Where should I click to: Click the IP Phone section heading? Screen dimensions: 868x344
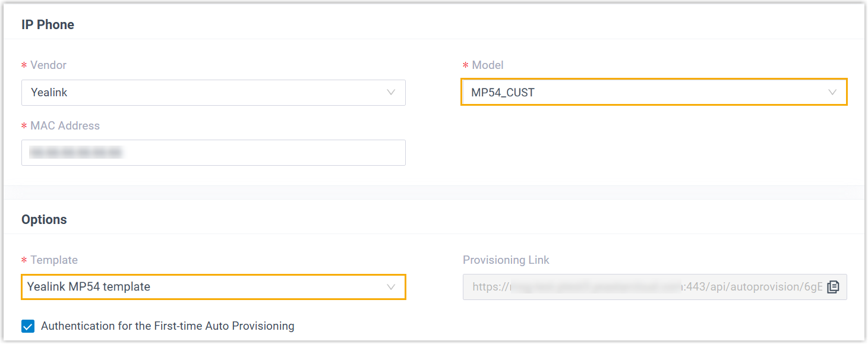pos(48,25)
